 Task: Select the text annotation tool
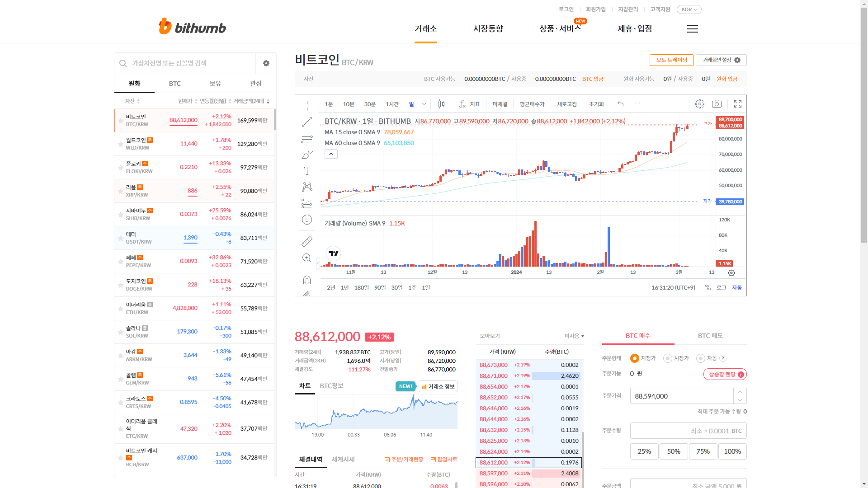point(307,171)
